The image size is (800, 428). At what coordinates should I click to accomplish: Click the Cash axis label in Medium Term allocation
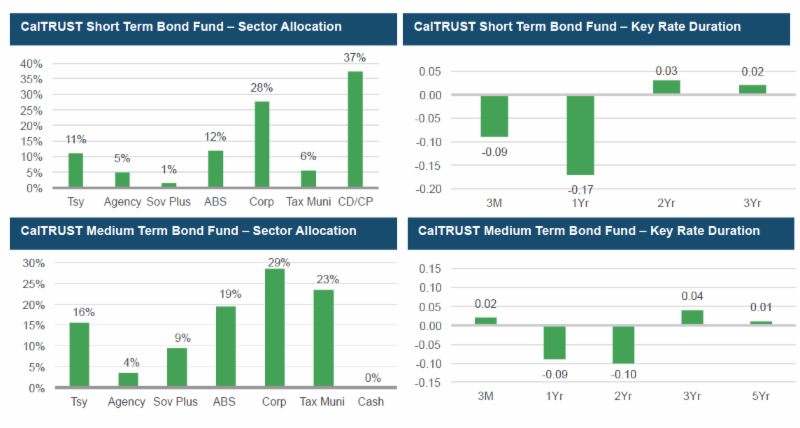click(371, 402)
